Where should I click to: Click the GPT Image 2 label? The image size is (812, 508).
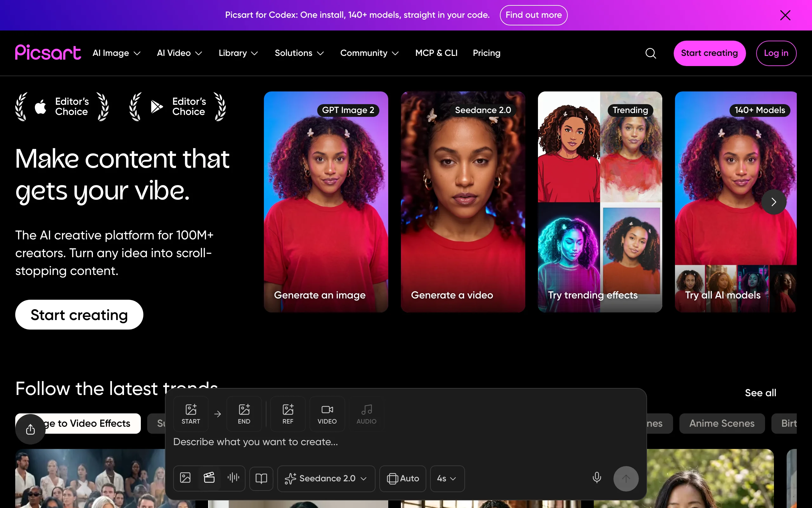[x=348, y=110]
